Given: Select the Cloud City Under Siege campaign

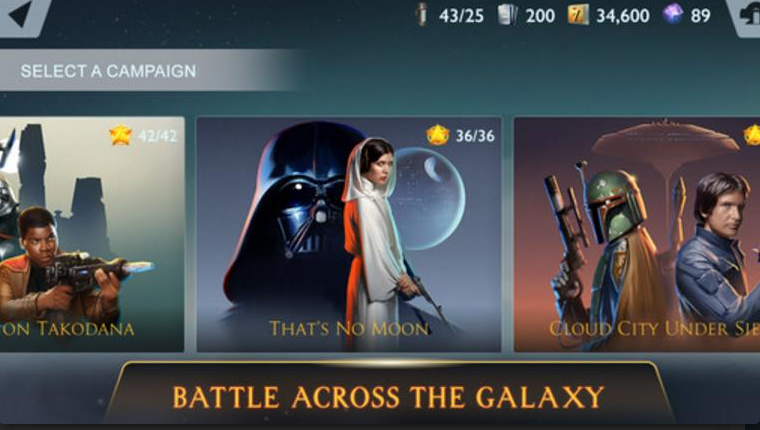Looking at the screenshot, I should (x=637, y=234).
